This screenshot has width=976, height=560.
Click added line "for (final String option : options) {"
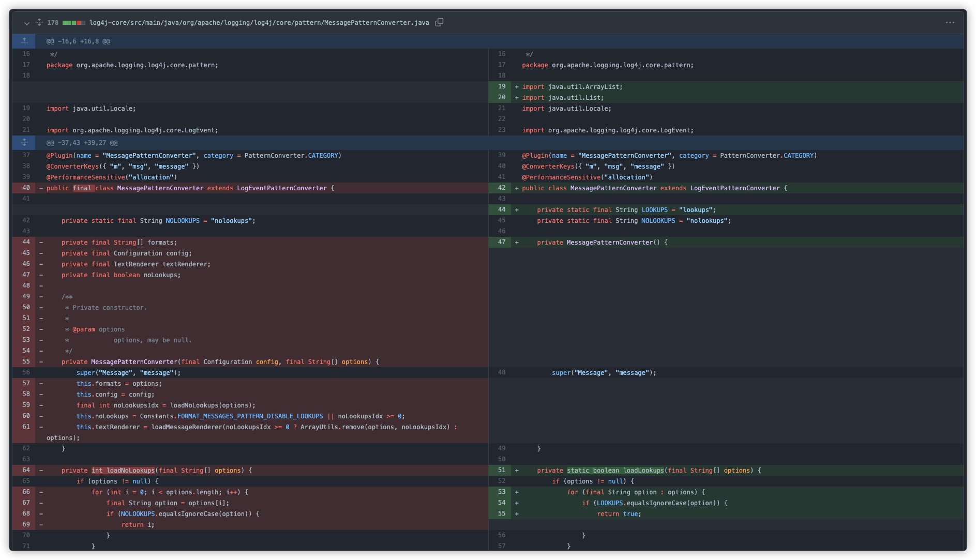coord(636,492)
